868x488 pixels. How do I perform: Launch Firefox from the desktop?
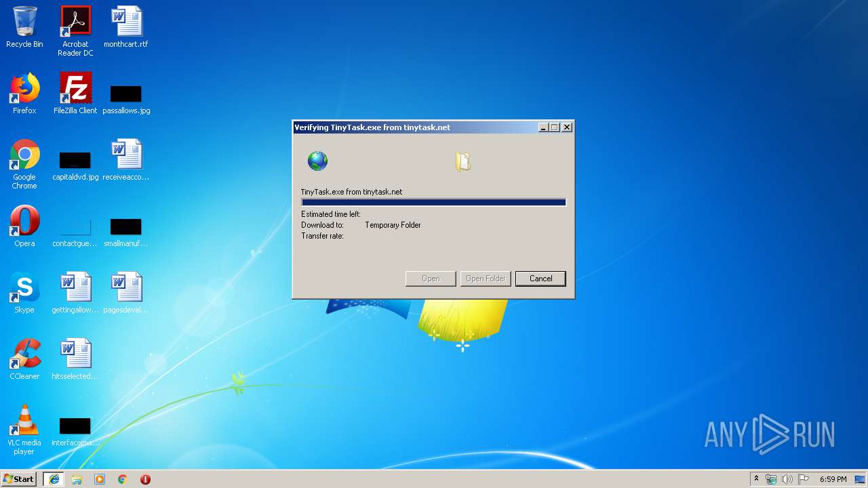click(24, 94)
